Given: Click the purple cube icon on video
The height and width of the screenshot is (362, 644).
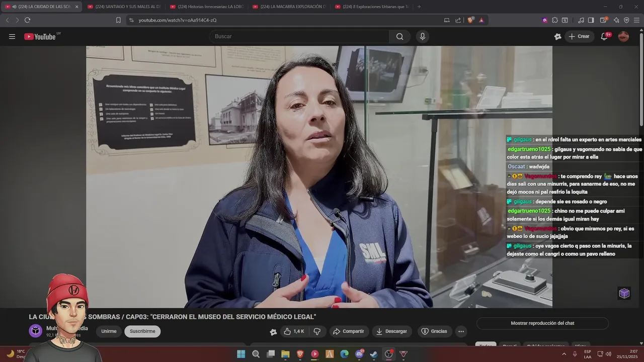Looking at the screenshot, I should click(624, 293).
